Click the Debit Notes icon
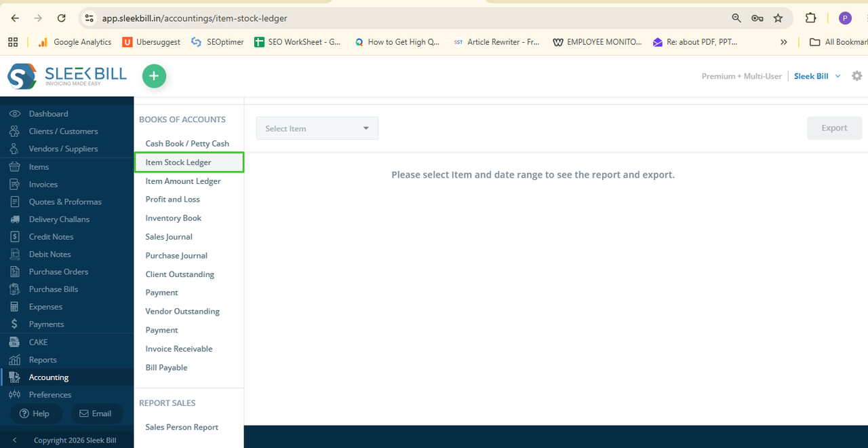This screenshot has height=448, width=868. click(15, 254)
